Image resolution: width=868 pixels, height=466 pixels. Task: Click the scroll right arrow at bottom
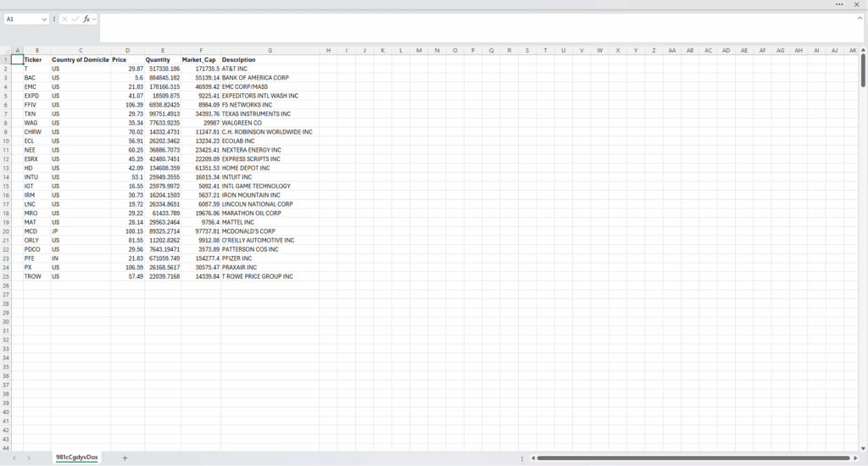[855, 458]
